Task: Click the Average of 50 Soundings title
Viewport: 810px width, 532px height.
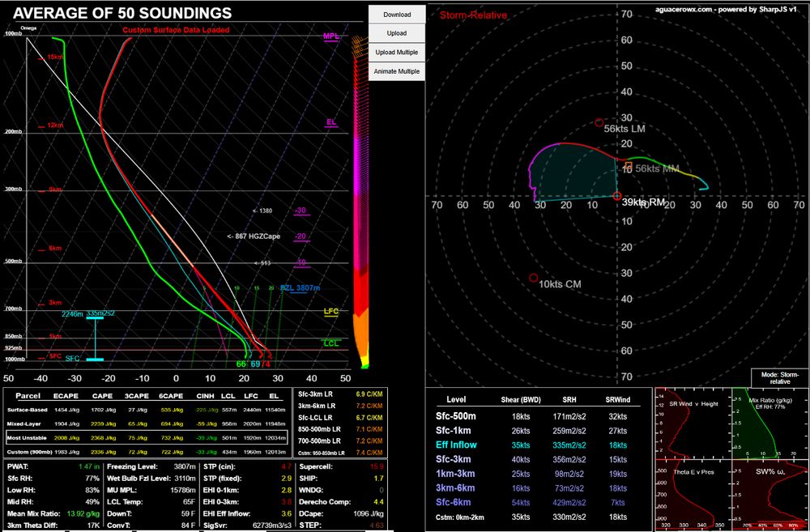Action: (122, 13)
